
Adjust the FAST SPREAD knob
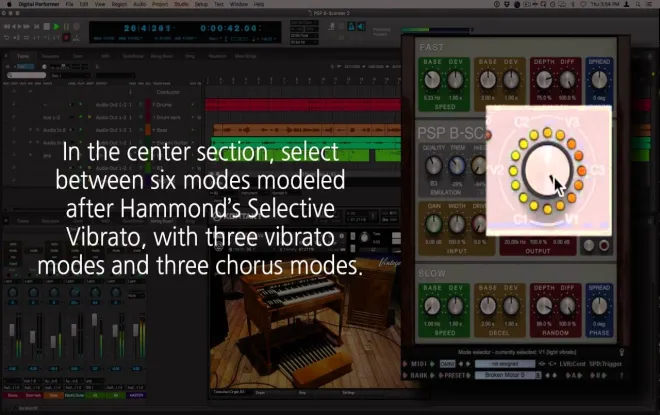point(599,80)
